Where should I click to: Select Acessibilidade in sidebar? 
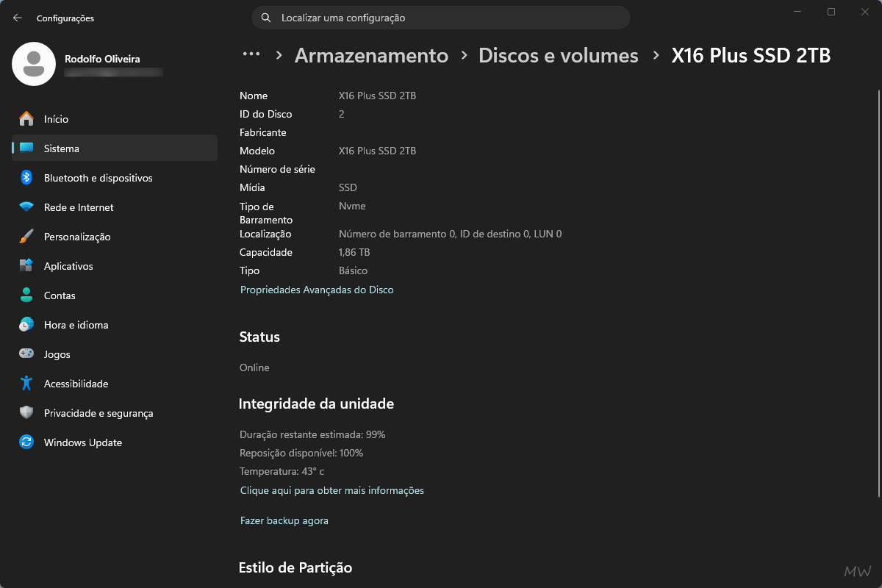(x=115, y=384)
